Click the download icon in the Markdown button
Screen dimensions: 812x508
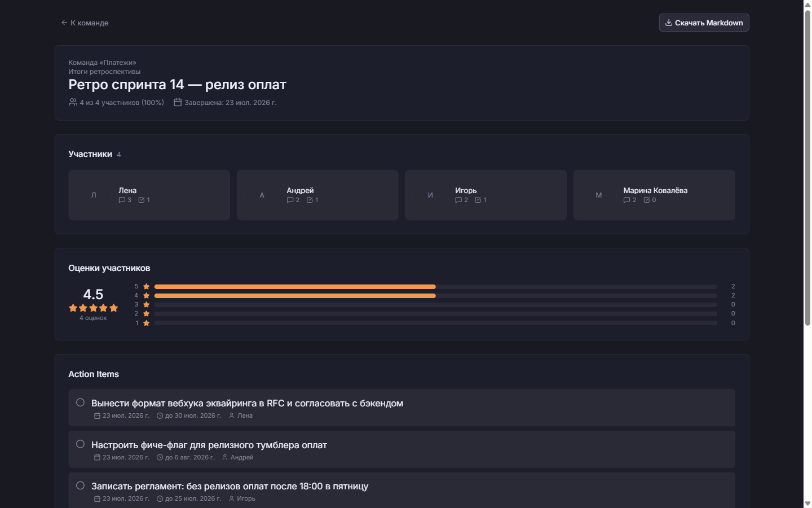669,23
